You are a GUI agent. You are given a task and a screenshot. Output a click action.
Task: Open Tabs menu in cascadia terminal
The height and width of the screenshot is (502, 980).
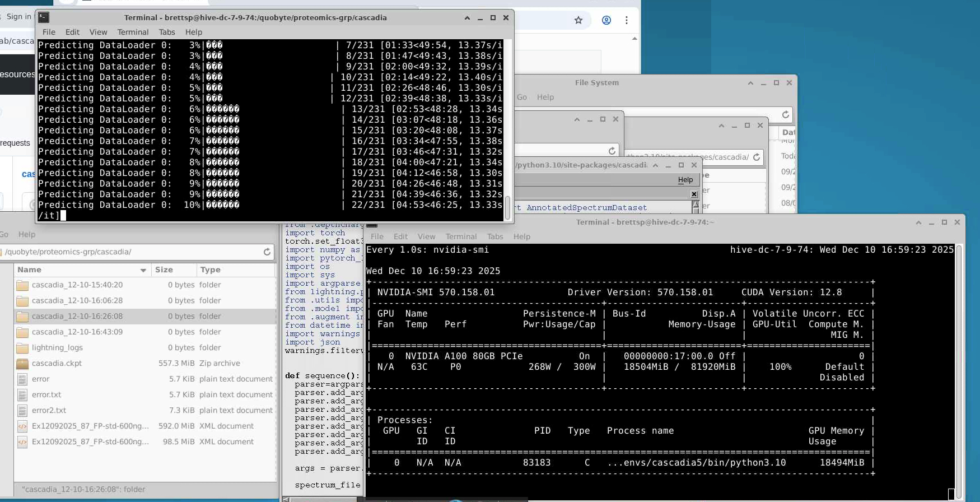(167, 32)
